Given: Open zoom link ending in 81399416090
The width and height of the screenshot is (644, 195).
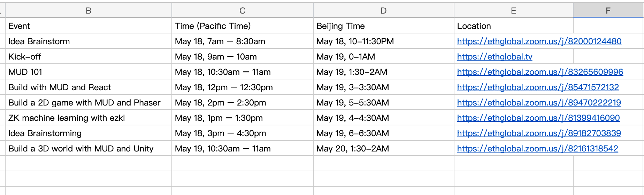Looking at the screenshot, I should [538, 118].
